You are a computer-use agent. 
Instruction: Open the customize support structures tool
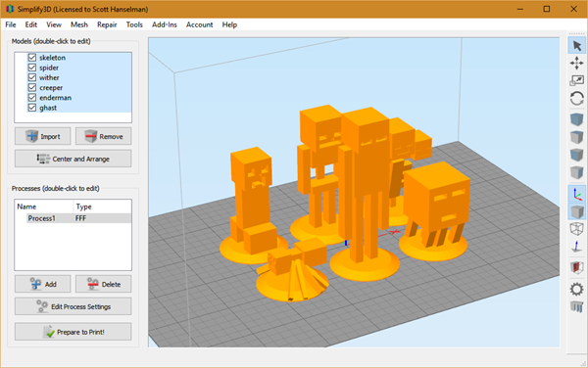click(577, 306)
